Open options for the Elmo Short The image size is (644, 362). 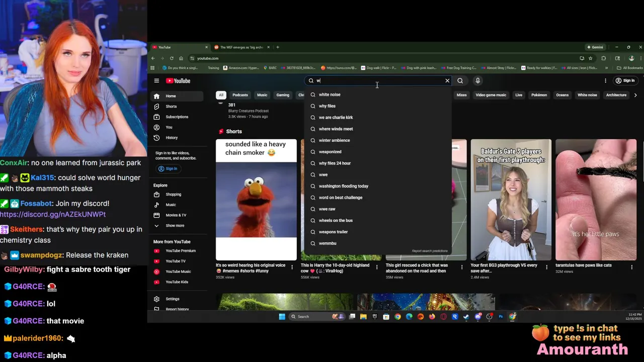click(292, 267)
